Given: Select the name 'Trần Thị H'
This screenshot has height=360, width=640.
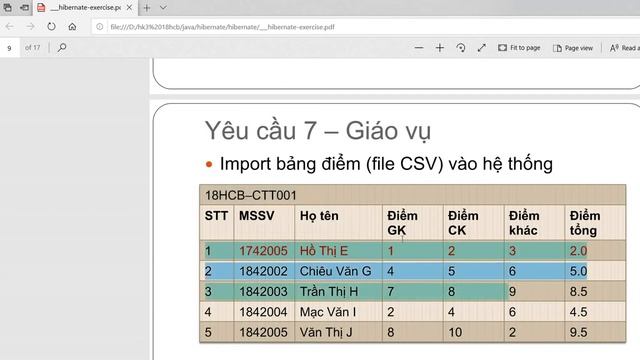Looking at the screenshot, I should point(329,291).
